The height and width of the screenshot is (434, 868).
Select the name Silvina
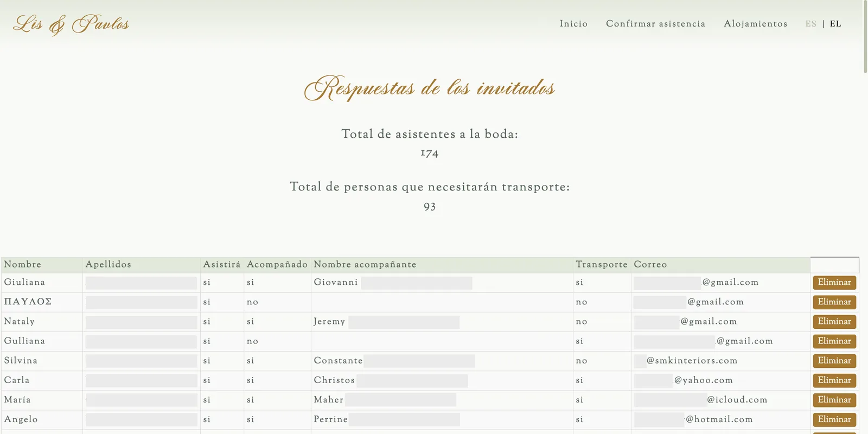coord(21,360)
